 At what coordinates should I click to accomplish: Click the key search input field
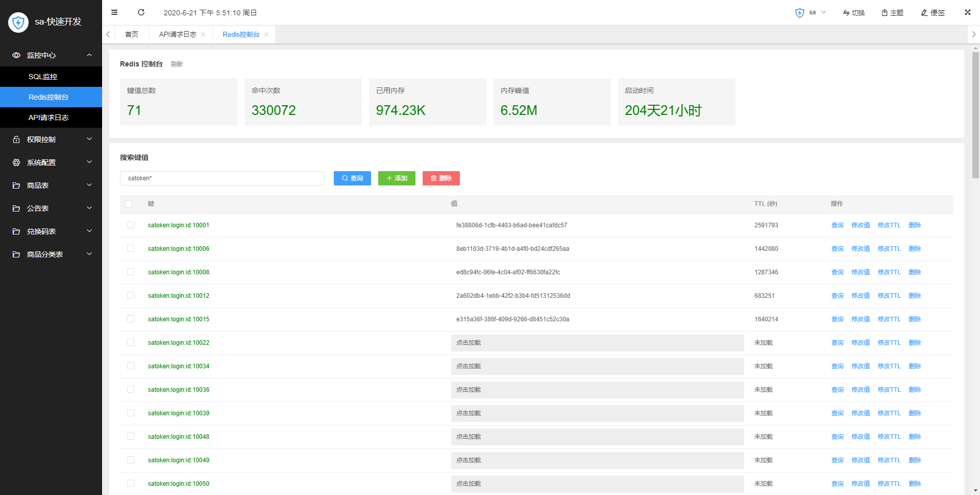click(x=222, y=178)
